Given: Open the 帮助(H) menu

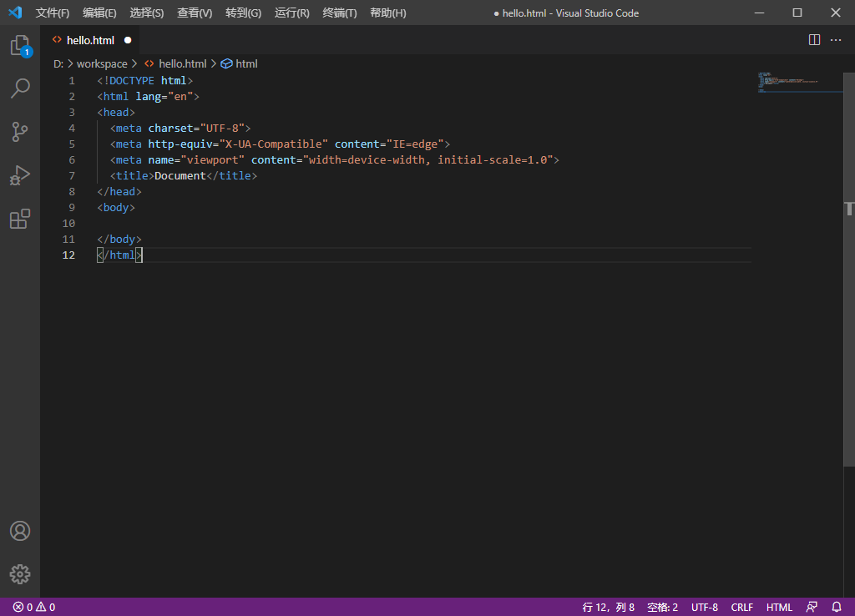Looking at the screenshot, I should pyautogui.click(x=387, y=13).
